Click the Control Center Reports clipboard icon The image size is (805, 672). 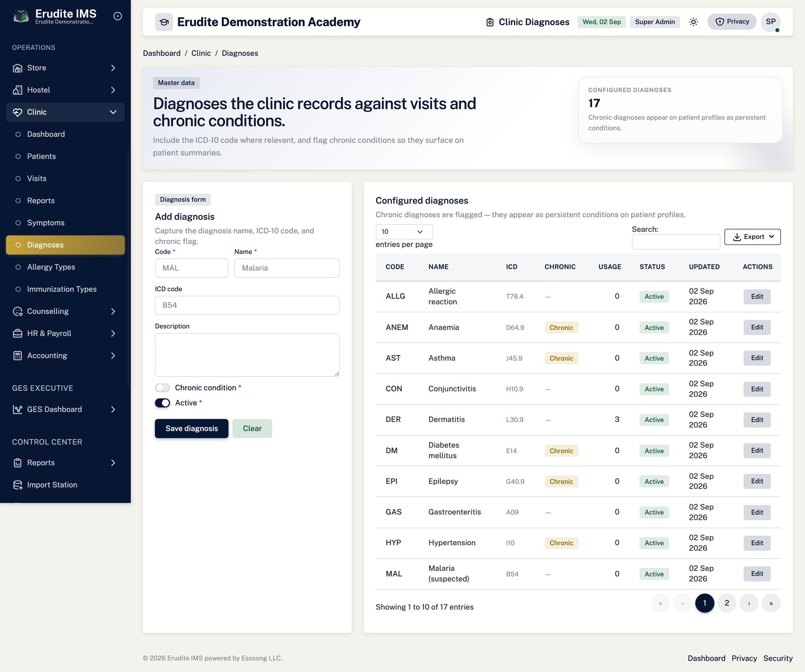[x=18, y=463]
